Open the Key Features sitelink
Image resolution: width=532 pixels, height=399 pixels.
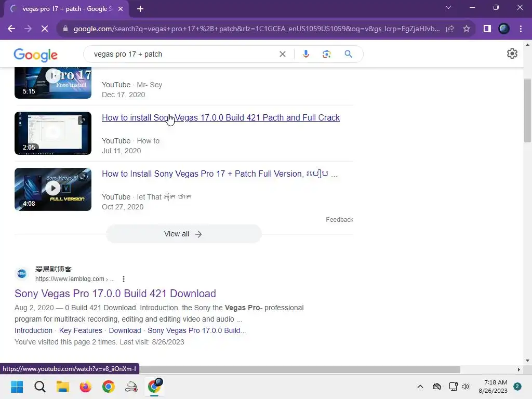pyautogui.click(x=81, y=330)
